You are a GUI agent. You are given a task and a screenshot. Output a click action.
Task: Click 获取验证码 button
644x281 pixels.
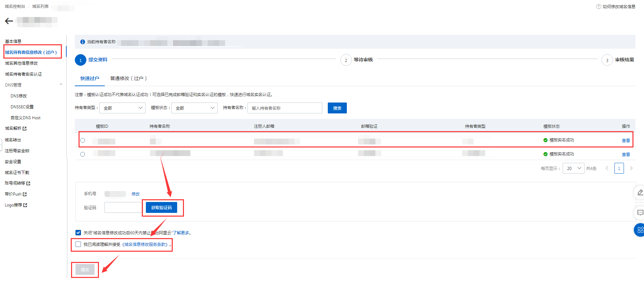click(x=162, y=207)
